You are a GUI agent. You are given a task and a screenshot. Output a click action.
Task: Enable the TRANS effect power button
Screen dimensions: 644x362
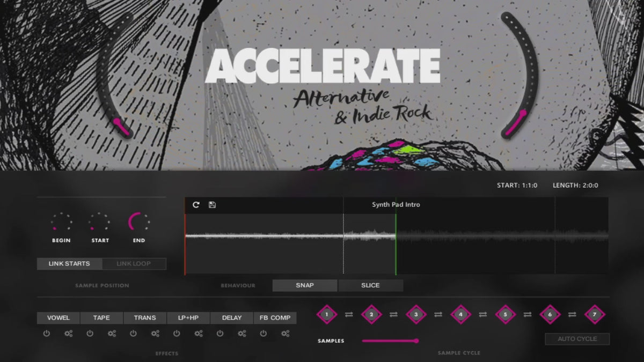point(133,334)
